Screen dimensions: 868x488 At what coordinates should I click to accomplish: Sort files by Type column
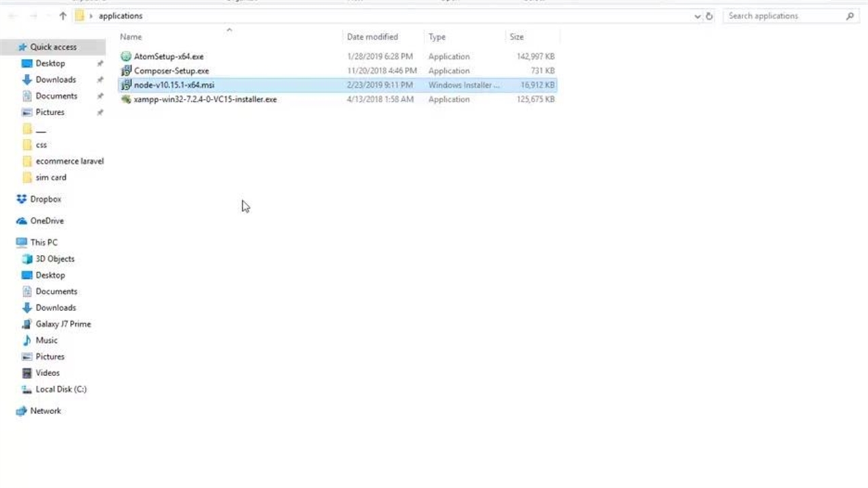tap(437, 37)
